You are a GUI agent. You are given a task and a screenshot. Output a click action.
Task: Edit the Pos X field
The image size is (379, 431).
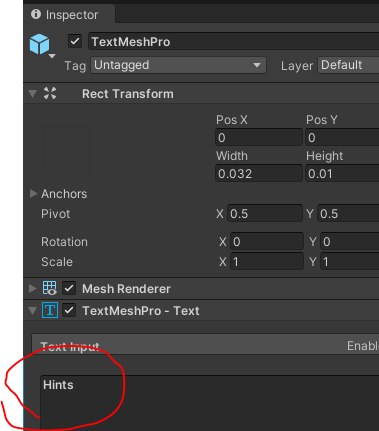[259, 138]
